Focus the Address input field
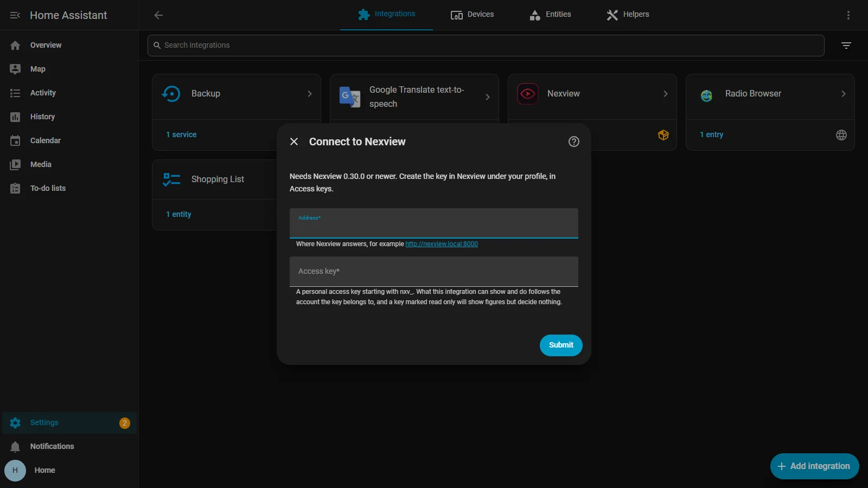Image resolution: width=868 pixels, height=488 pixels. pos(434,223)
